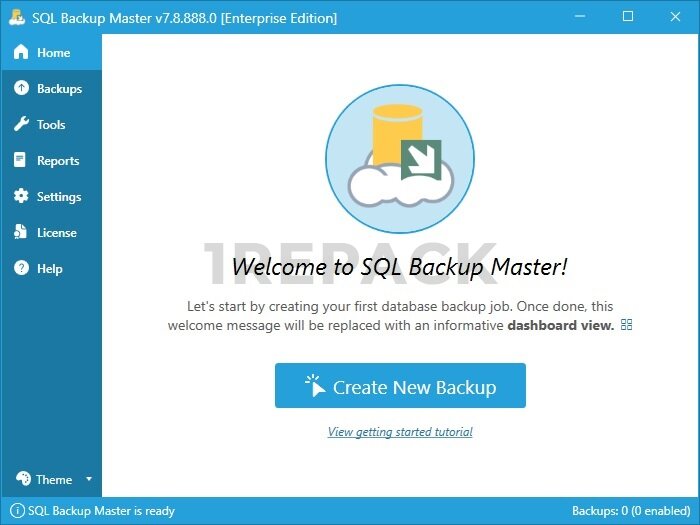Click the Help question mark icon
Viewport: 700px width, 525px height.
coord(20,269)
